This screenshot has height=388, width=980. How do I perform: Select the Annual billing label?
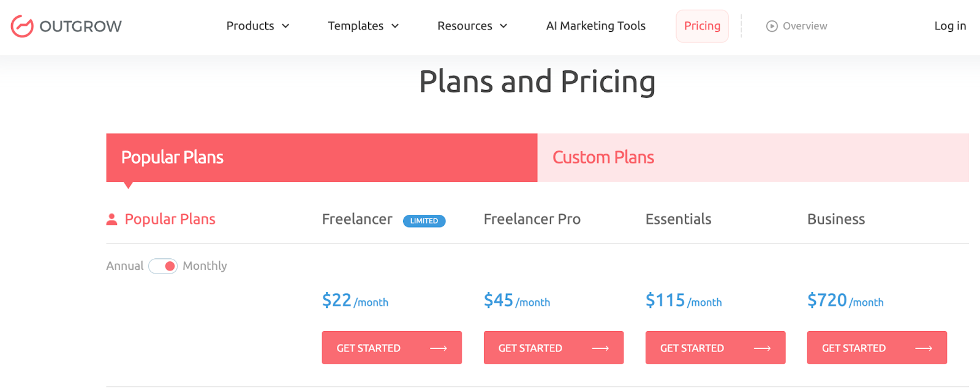pos(124,266)
